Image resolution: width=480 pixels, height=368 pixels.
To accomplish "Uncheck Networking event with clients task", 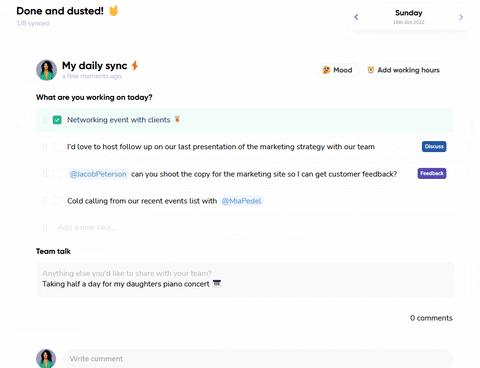I will [x=57, y=120].
